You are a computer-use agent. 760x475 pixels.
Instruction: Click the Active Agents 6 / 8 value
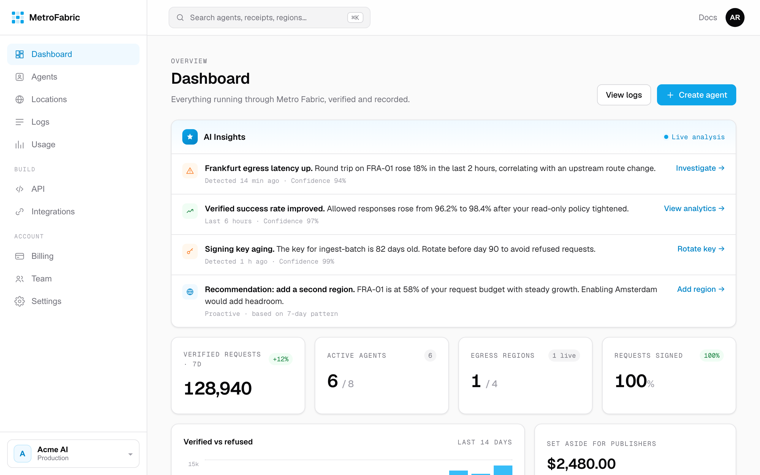click(x=340, y=381)
